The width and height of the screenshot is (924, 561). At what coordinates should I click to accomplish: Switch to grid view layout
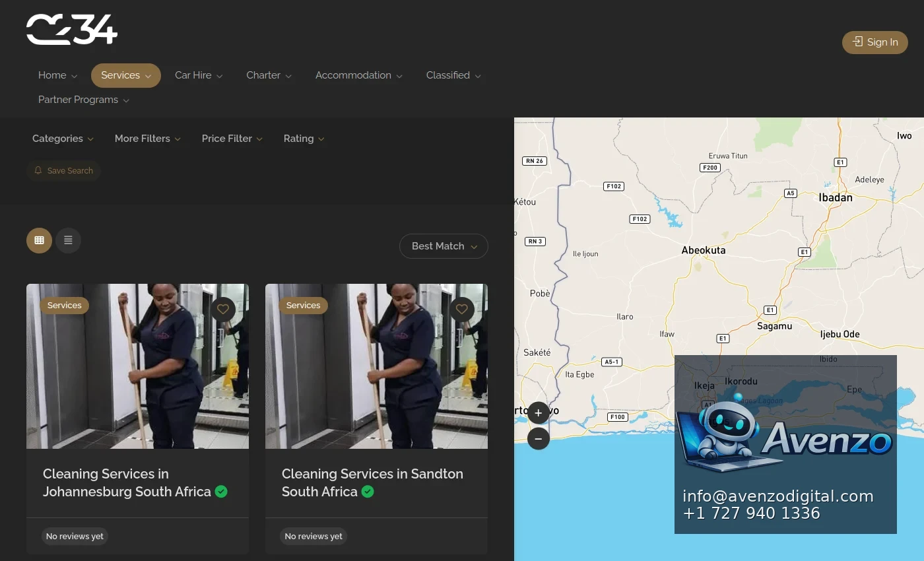pyautogui.click(x=39, y=240)
